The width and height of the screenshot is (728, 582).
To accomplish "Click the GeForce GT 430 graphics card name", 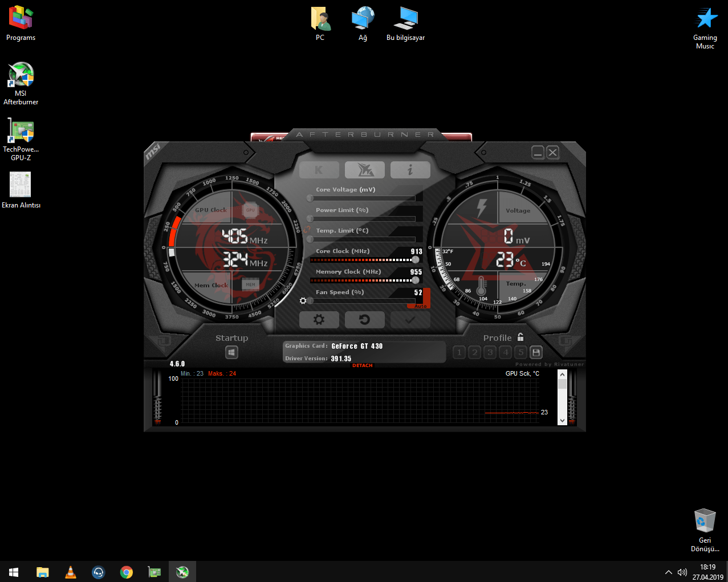I will 357,346.
